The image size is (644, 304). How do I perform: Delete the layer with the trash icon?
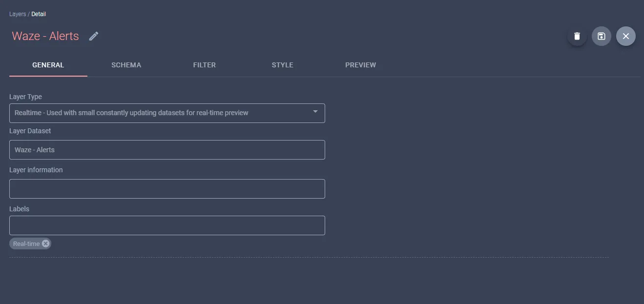(577, 36)
